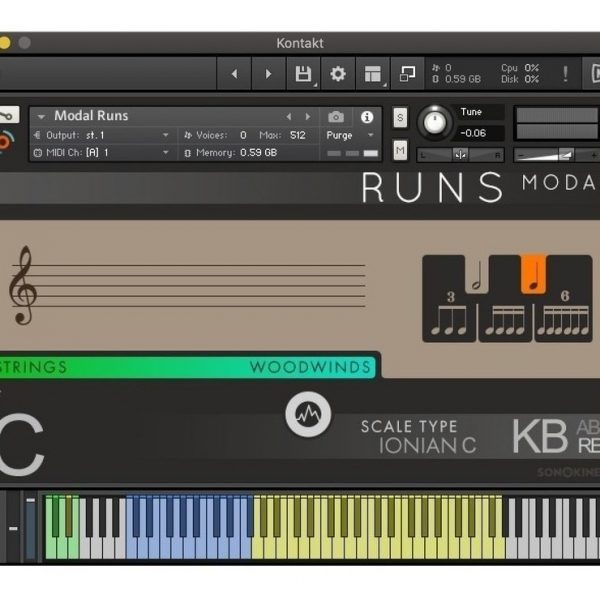The image size is (600, 600).
Task: Adjust the instrument volume slider
Action: pyautogui.click(x=557, y=155)
